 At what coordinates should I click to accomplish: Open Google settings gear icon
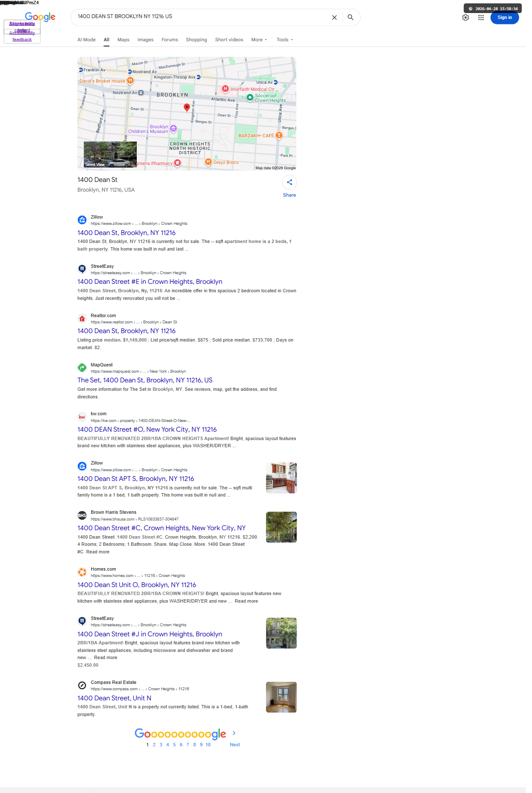coord(465,18)
